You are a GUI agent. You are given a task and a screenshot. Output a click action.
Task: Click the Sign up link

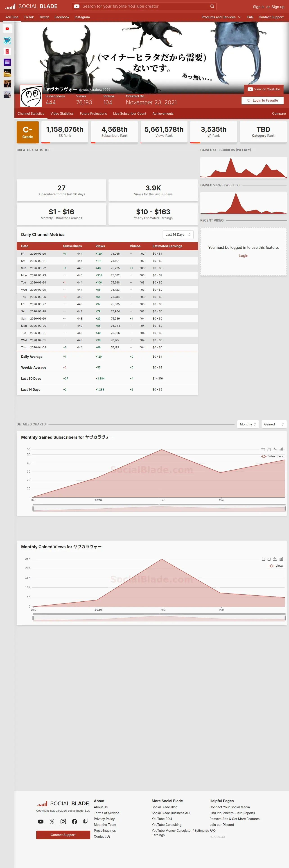(x=278, y=7)
